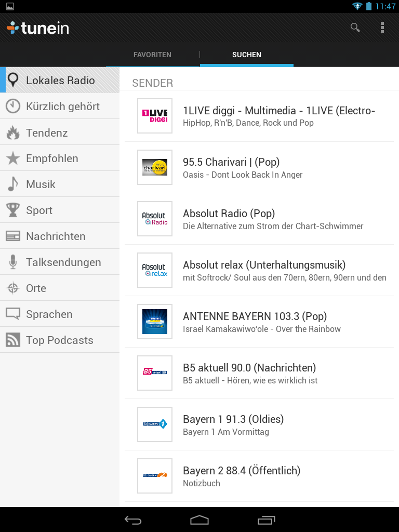Tap the Musik note icon
399x532 pixels.
coord(13,184)
